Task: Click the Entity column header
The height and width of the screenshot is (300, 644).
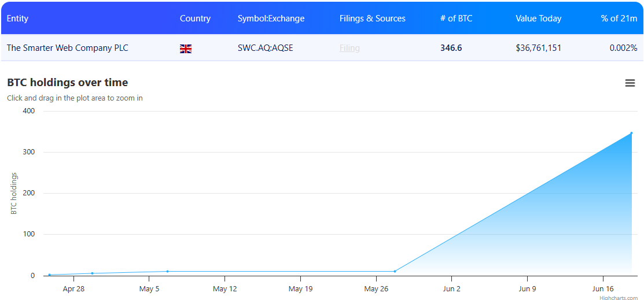Action: coord(18,18)
